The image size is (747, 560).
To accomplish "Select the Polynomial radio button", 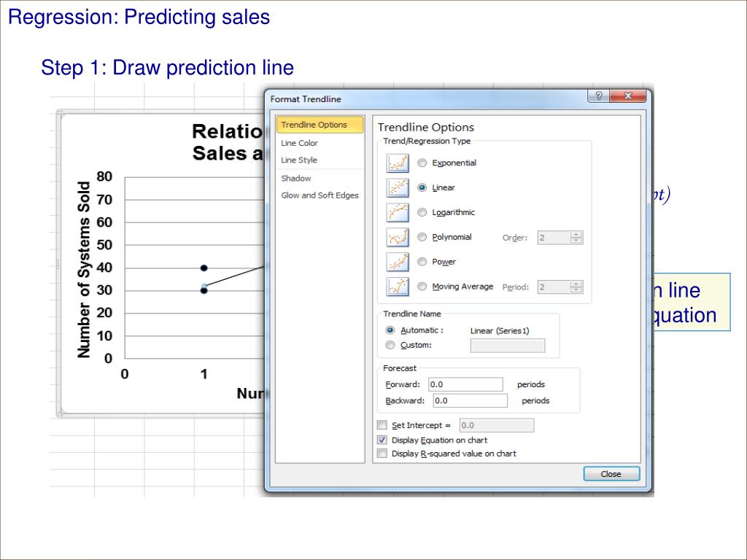I will (422, 237).
